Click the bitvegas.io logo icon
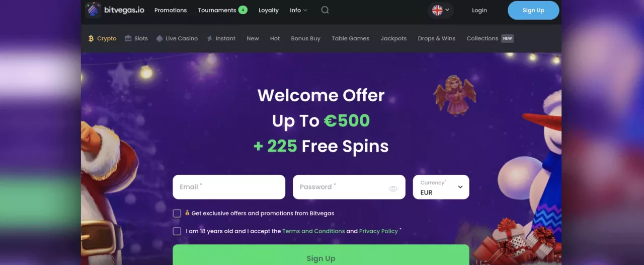 click(x=93, y=10)
